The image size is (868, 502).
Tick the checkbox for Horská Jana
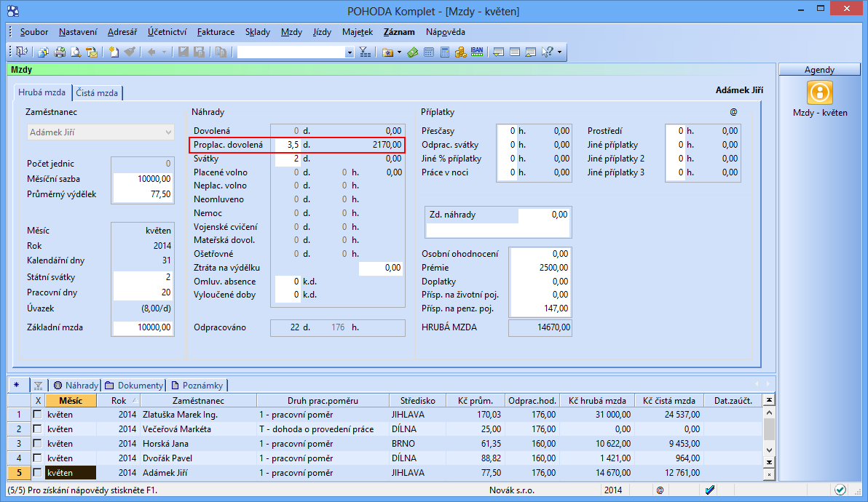pos(38,443)
